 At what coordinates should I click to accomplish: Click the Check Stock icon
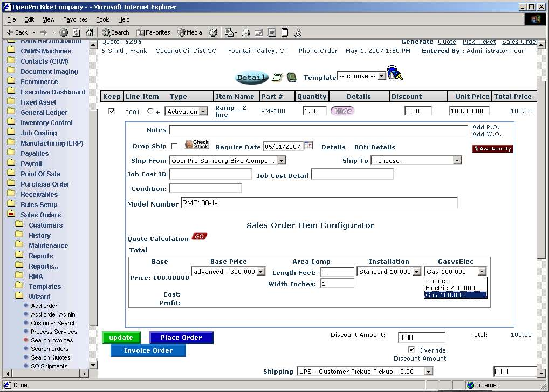pos(196,145)
